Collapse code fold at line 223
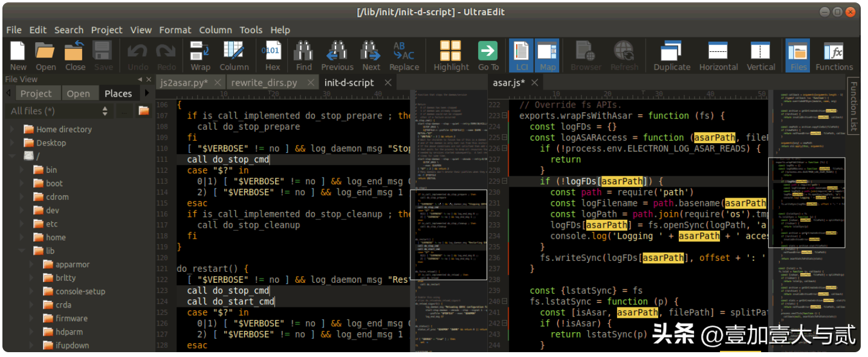868x357 pixels. (505, 115)
